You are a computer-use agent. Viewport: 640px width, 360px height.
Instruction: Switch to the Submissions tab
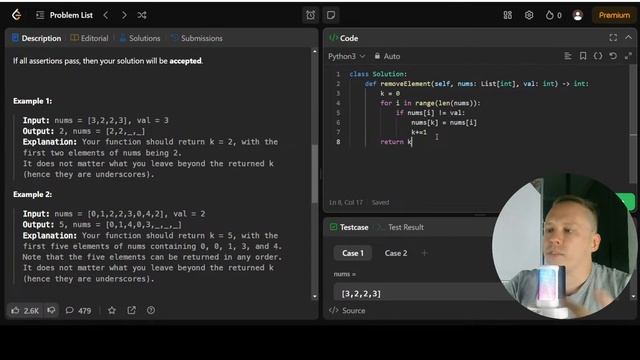coord(197,38)
